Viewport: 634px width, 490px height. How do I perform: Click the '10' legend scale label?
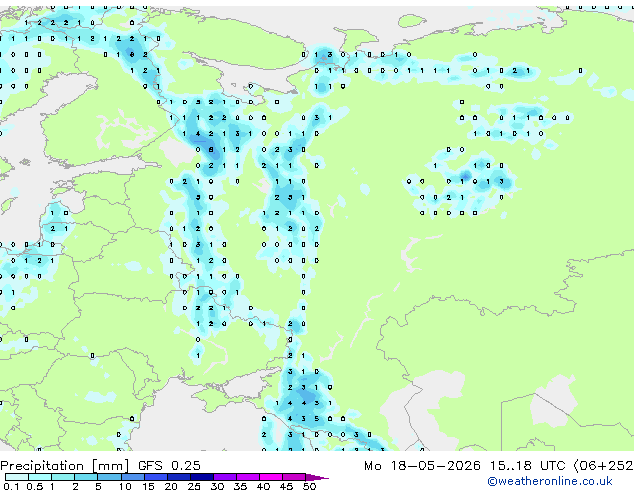125,486
